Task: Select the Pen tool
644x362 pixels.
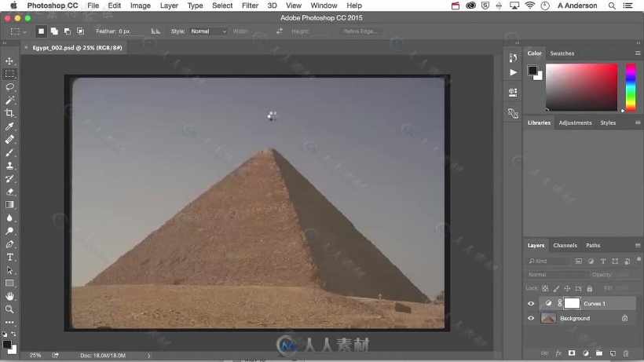Action: click(x=9, y=244)
